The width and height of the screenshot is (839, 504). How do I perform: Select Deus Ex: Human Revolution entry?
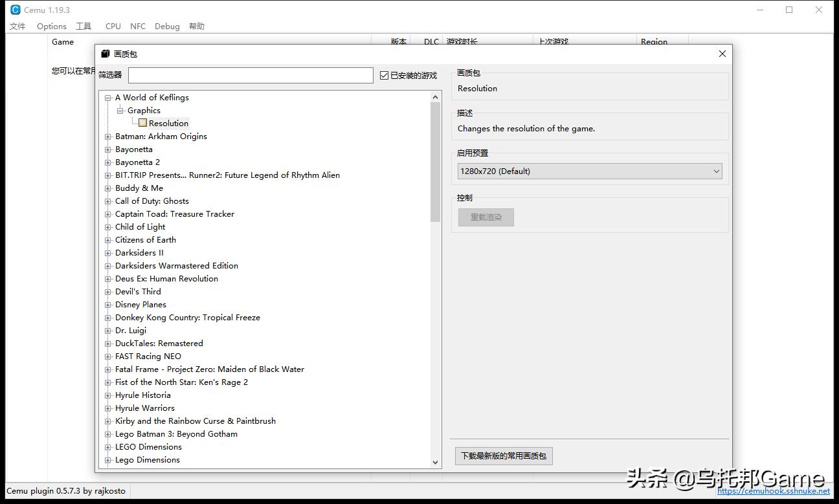166,279
